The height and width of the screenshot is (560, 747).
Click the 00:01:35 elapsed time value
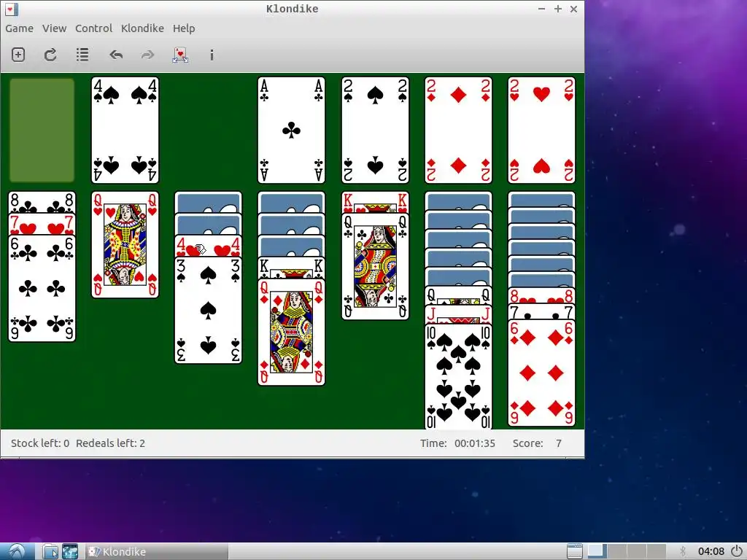point(474,443)
